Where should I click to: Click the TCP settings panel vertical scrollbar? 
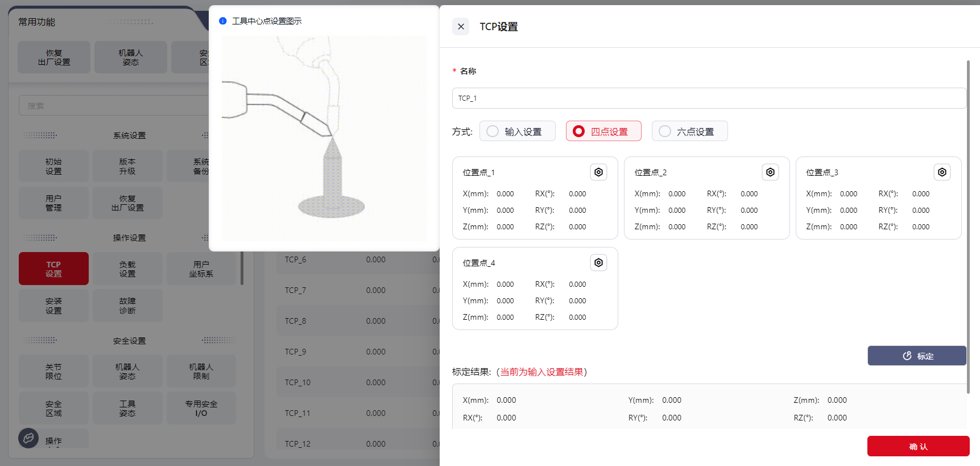[967, 226]
